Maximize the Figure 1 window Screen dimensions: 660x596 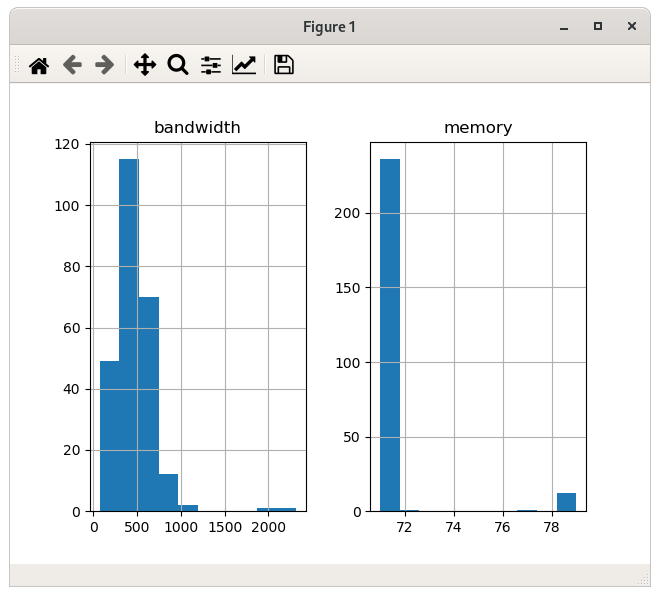598,27
